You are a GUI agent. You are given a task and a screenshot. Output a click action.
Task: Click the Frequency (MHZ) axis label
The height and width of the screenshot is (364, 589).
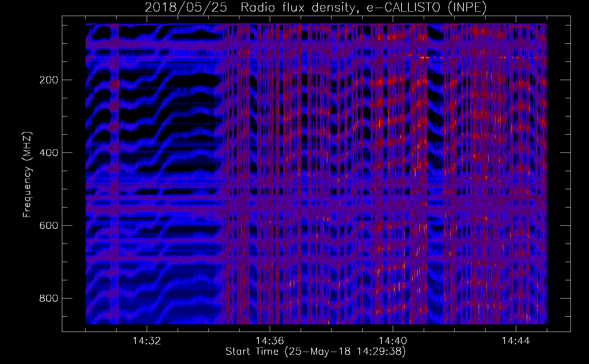click(27, 175)
